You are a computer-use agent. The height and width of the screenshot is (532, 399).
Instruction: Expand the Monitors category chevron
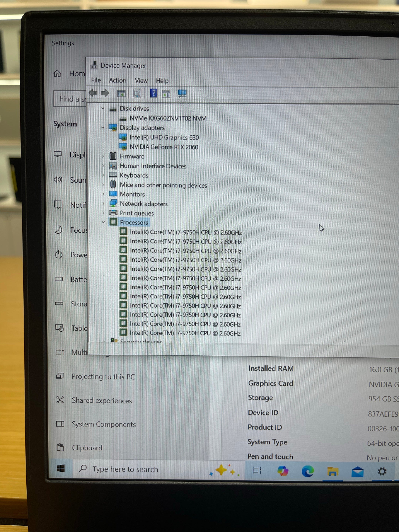tap(103, 194)
